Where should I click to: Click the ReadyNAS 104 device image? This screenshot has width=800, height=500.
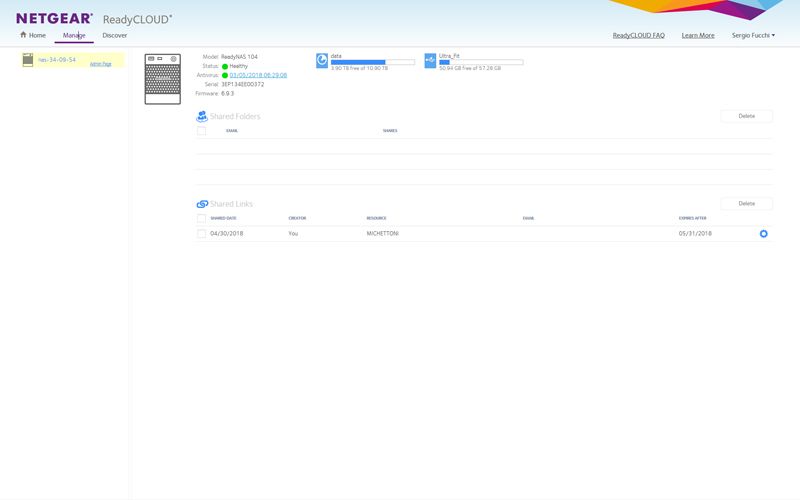tap(163, 79)
